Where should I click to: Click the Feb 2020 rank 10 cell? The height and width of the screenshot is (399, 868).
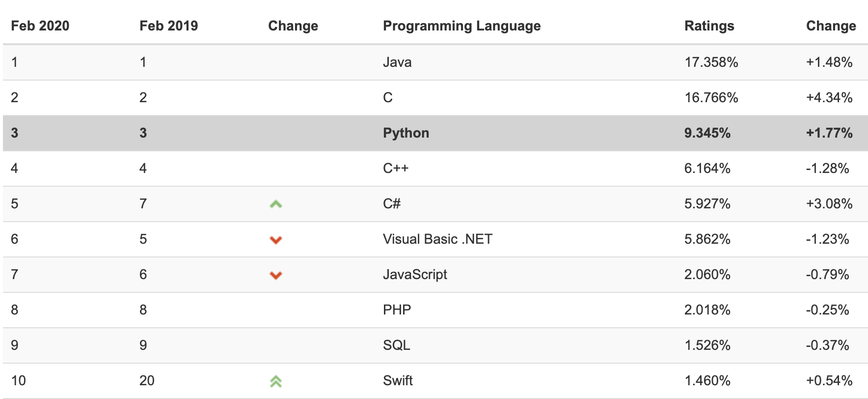click(18, 381)
